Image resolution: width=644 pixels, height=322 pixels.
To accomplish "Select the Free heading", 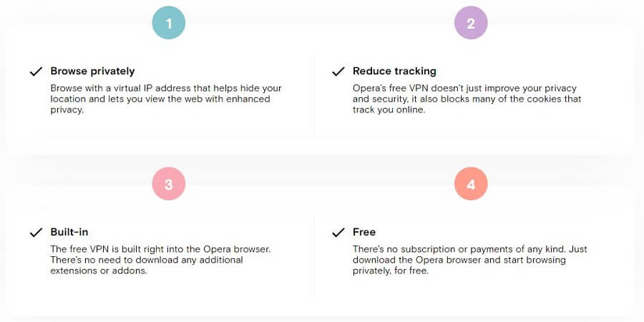I will [364, 232].
